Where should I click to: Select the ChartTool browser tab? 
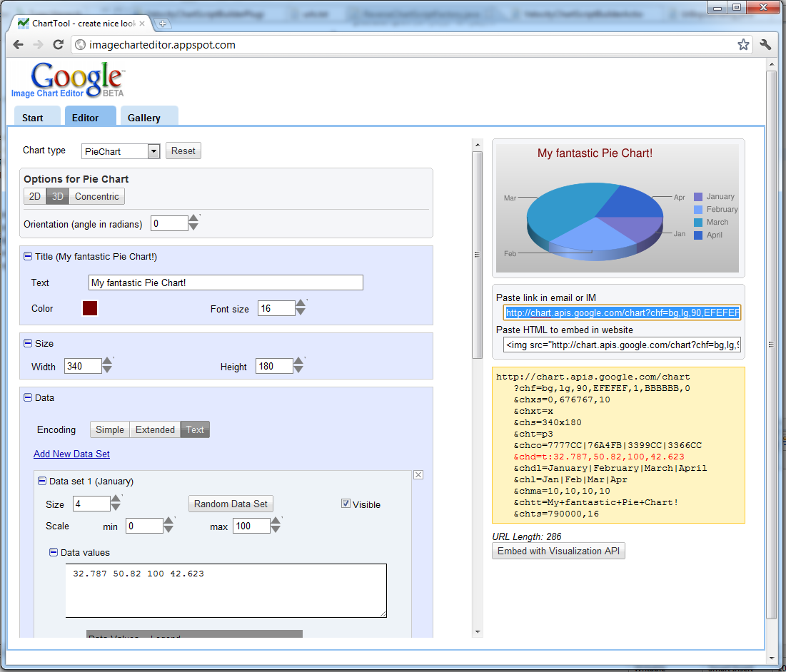[x=80, y=24]
